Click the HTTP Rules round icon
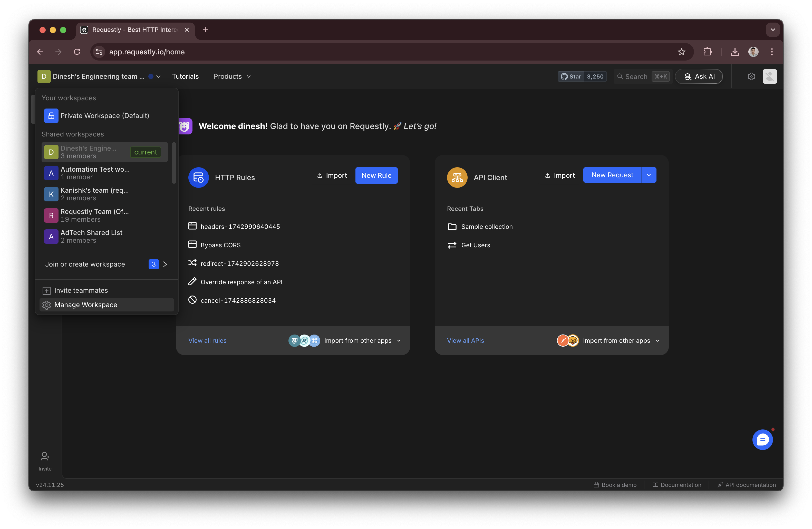Viewport: 812px width, 529px height. pos(199,177)
